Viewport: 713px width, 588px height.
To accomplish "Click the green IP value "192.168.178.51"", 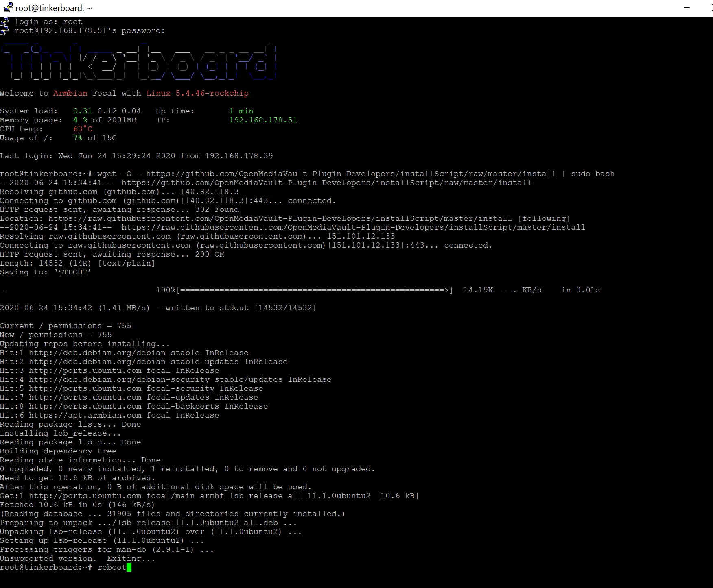I will click(263, 120).
